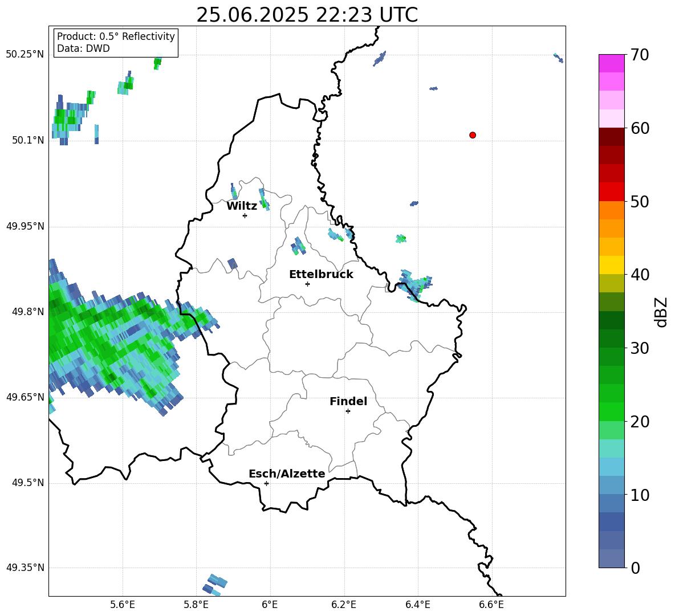The image size is (675, 616).
Task: Click the 6.4°E longitude label
Action: [x=418, y=605]
